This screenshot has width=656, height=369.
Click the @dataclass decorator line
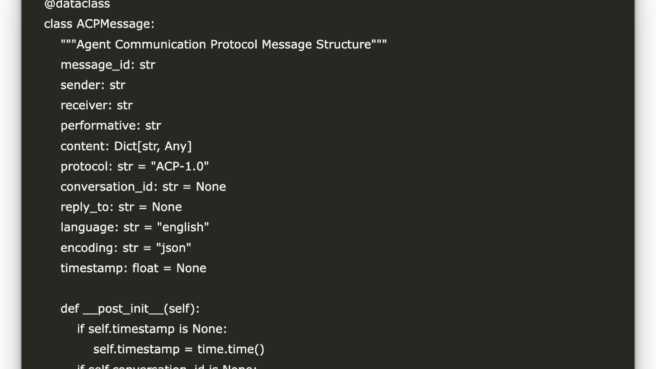pyautogui.click(x=77, y=4)
